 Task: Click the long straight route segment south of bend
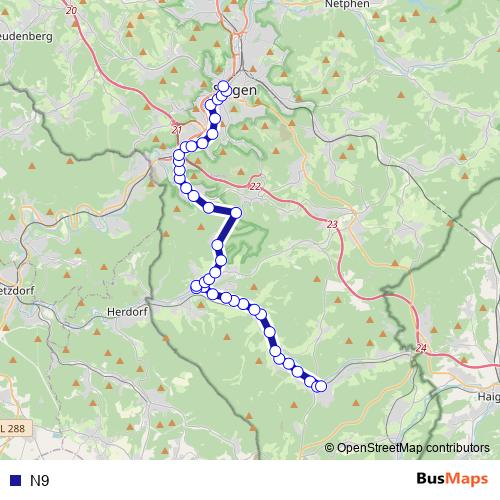coord(227,229)
